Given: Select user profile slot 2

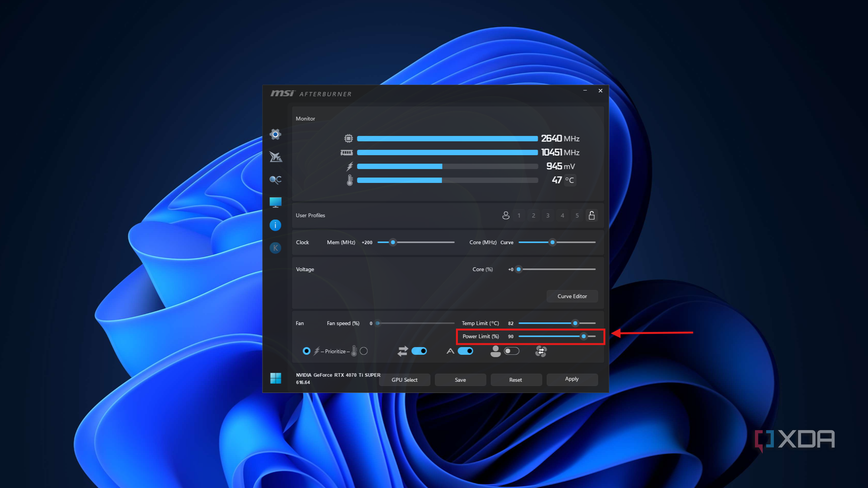Looking at the screenshot, I should point(533,216).
